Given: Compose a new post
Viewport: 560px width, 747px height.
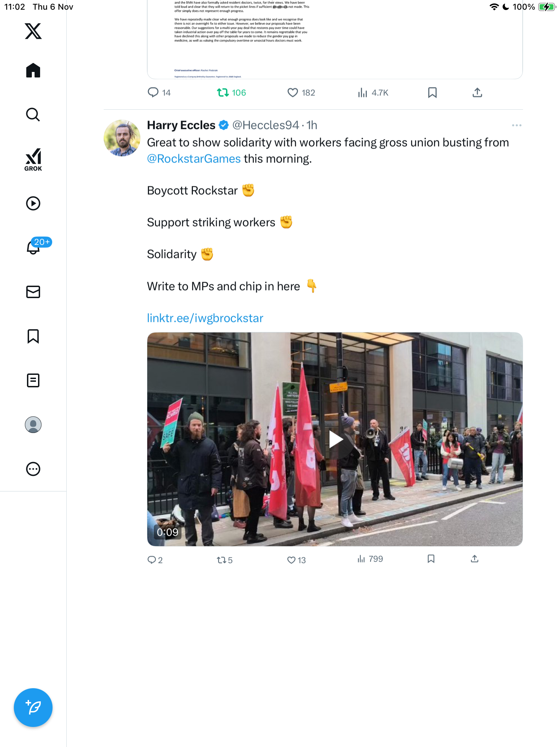Looking at the screenshot, I should pyautogui.click(x=33, y=708).
